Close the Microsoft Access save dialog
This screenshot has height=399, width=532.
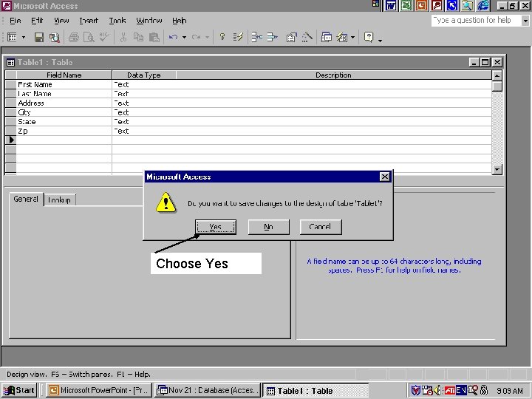[x=384, y=177]
